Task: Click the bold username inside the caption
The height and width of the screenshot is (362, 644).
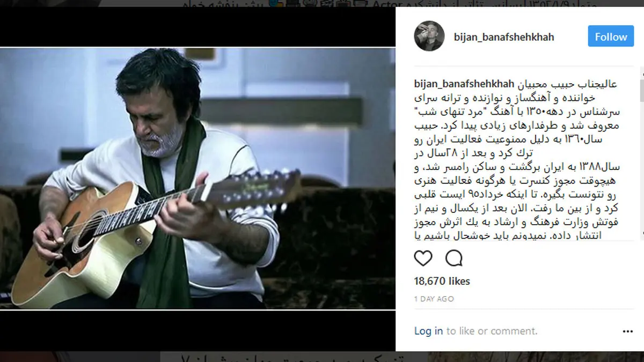Action: click(x=464, y=84)
